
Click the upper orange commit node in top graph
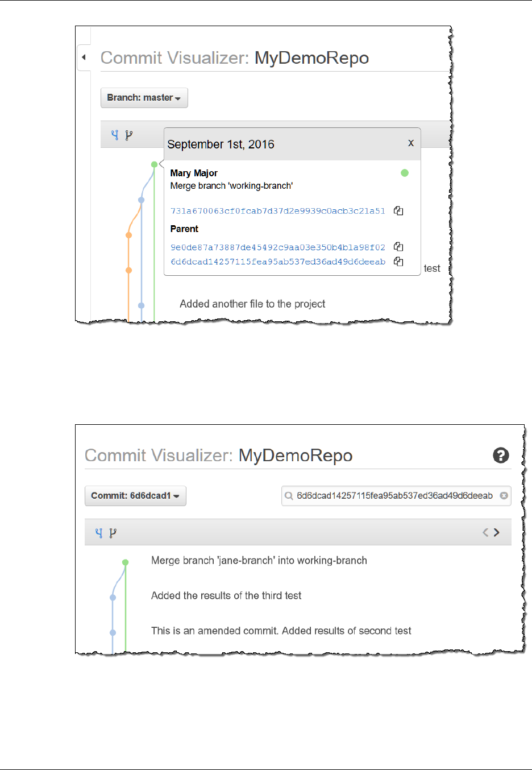[x=128, y=235]
